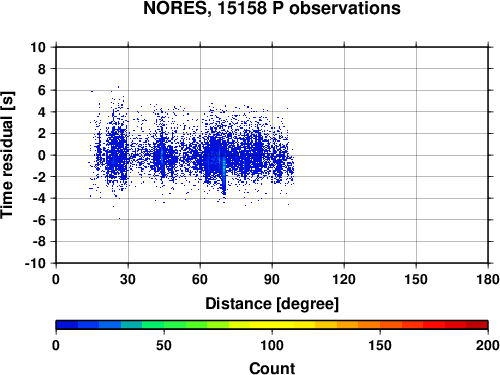Viewport: 500px width, 375px height.
Task: Click y-axis tick label '4'
Action: tap(42, 112)
